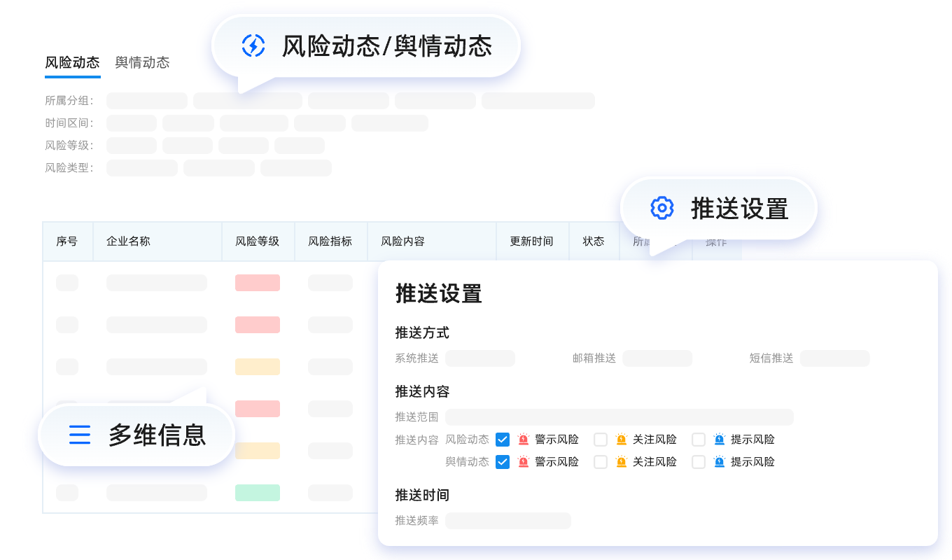Click the 邮箱推送 input field
This screenshot has width=952, height=560.
point(657,358)
